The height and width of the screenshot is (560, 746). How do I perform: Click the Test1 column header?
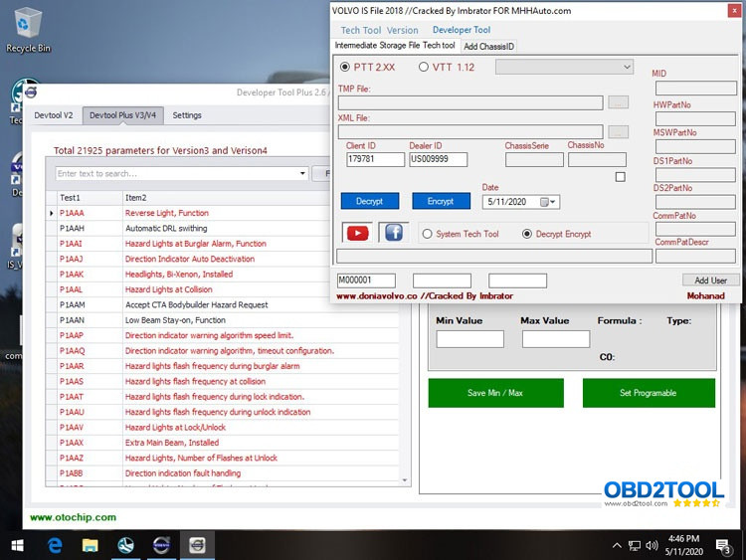90,198
